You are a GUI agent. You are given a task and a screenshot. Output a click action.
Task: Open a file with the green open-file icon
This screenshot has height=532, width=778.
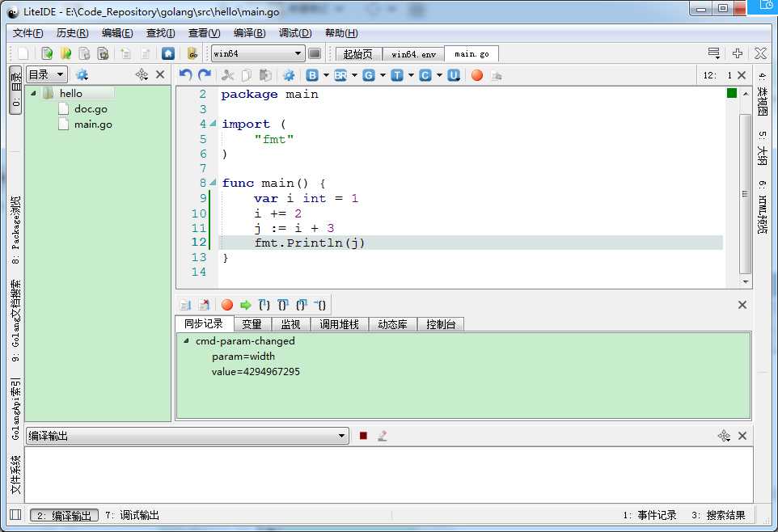pyautogui.click(x=47, y=53)
